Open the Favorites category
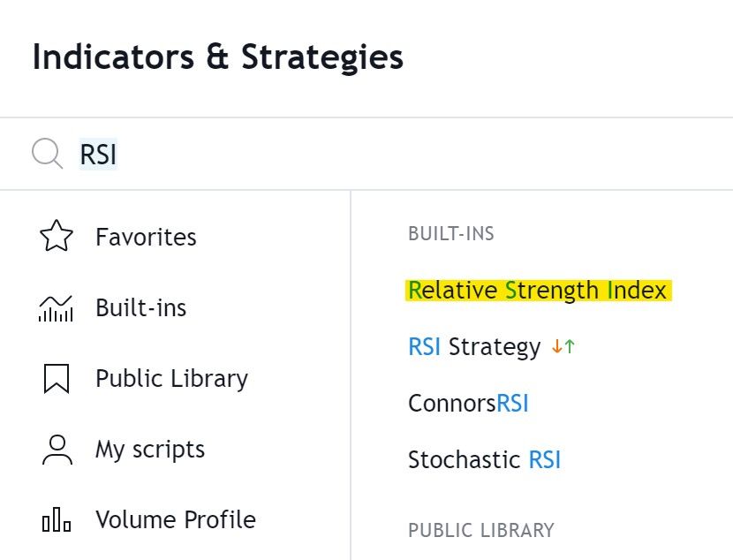The image size is (733, 560). (145, 236)
